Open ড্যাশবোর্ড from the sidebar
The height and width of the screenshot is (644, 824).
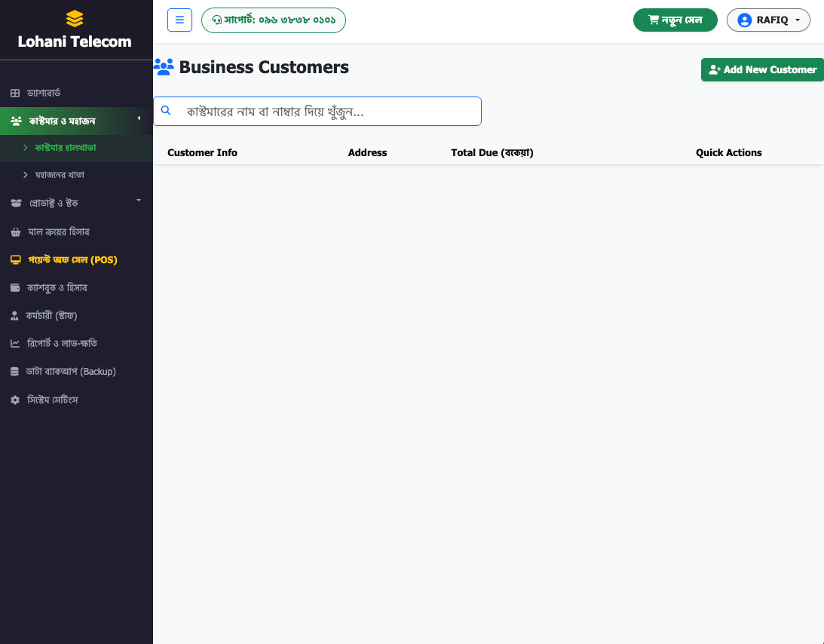[x=76, y=93]
